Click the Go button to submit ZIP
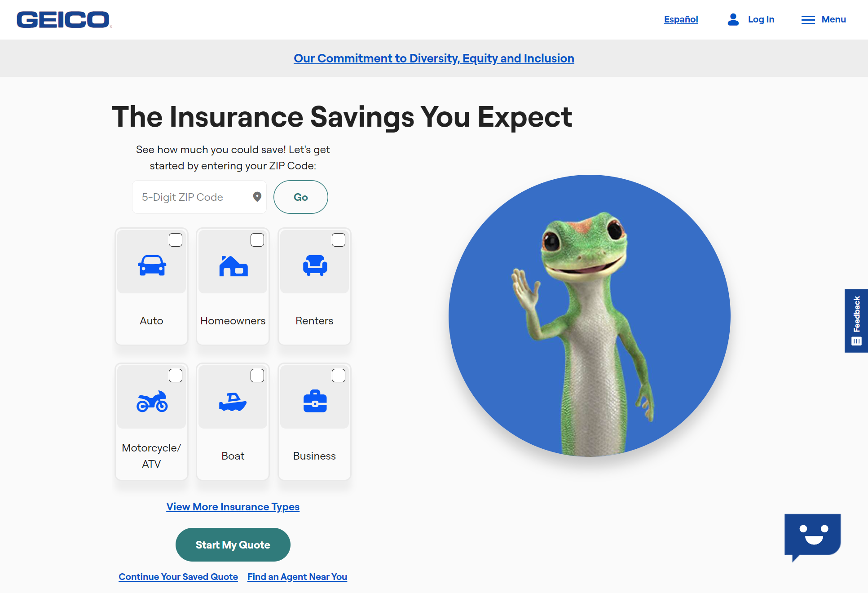Viewport: 868px width, 593px height. [x=300, y=196]
